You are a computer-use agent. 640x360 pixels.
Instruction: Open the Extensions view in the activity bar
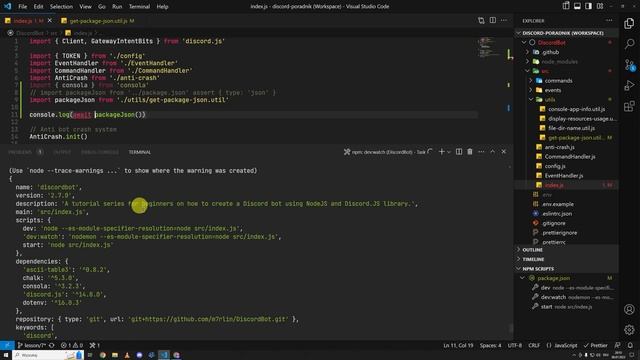pyautogui.click(x=629, y=106)
